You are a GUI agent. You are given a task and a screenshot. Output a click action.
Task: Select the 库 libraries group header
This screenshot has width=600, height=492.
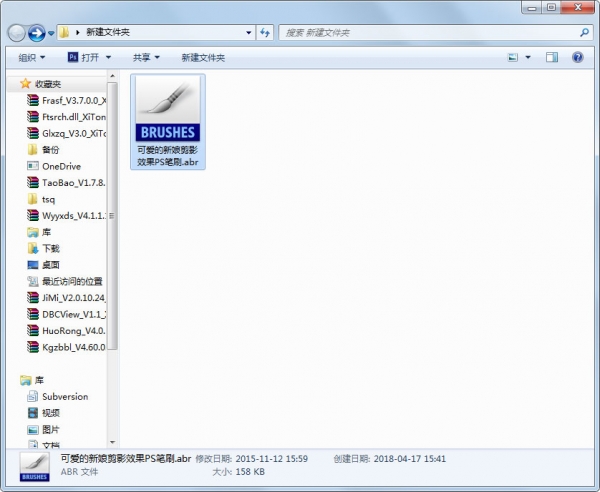pos(32,380)
